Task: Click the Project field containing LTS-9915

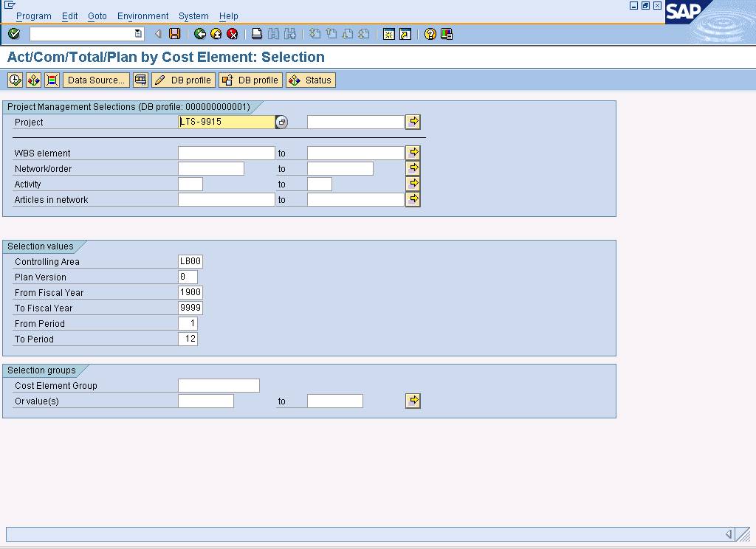Action: (x=227, y=122)
